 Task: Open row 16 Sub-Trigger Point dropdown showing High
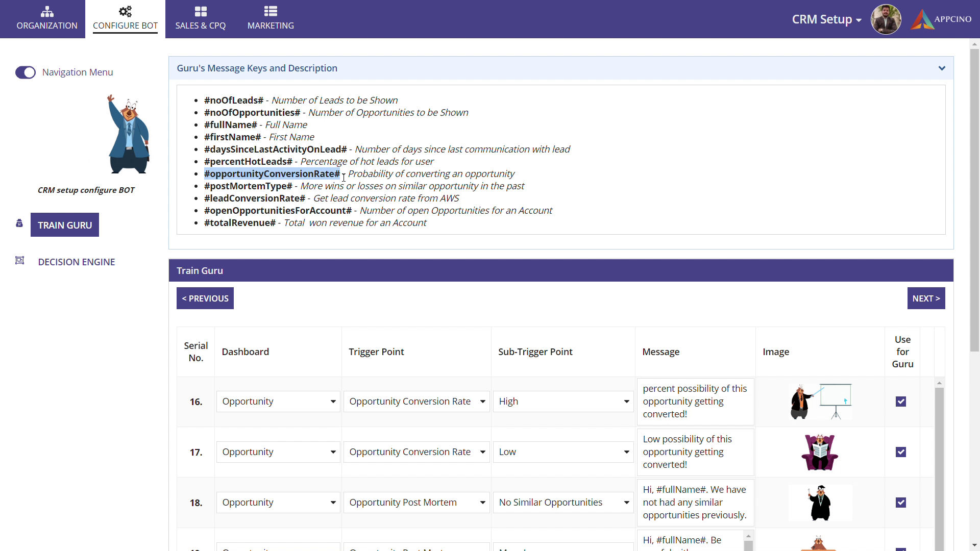click(563, 402)
